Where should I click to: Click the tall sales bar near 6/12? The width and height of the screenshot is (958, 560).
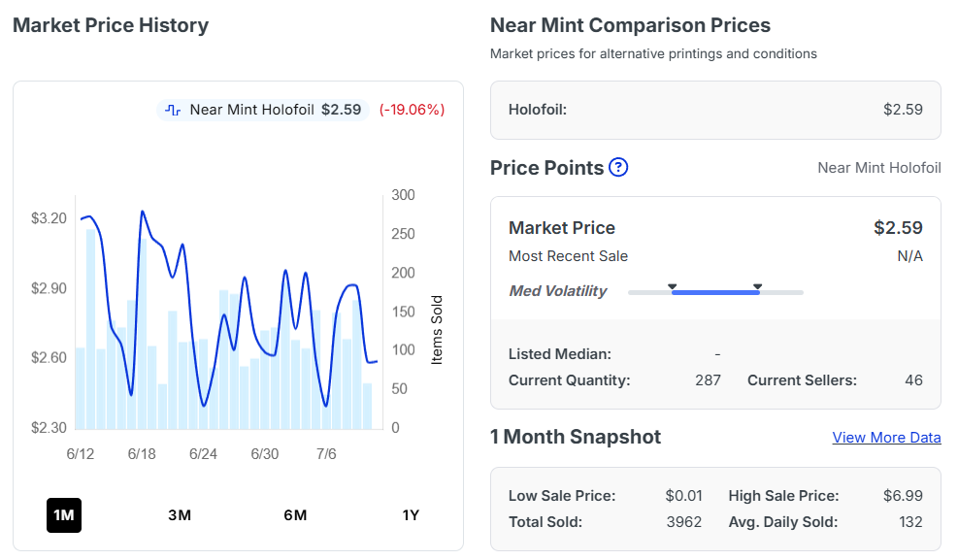click(91, 329)
